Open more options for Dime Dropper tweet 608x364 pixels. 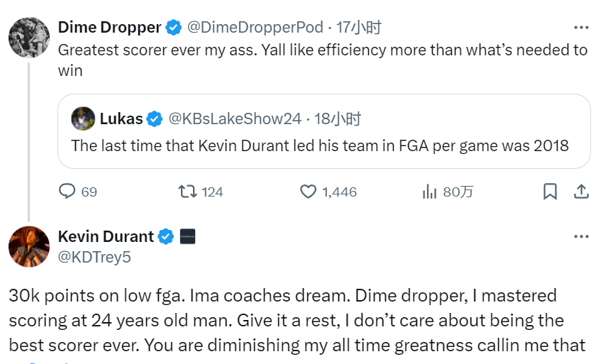click(x=581, y=28)
